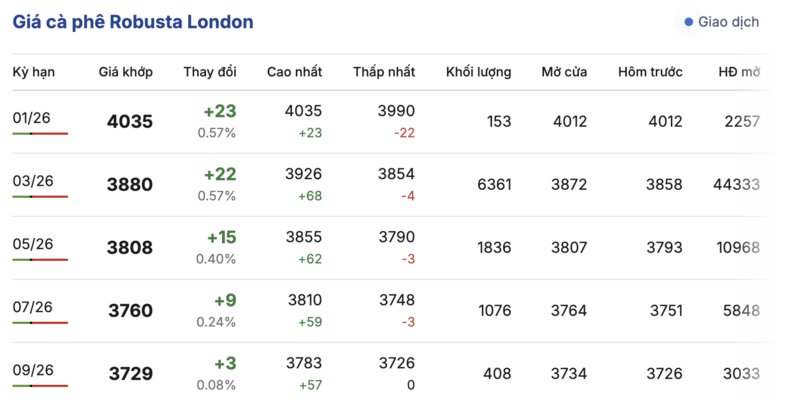This screenshot has height=400, width=790.
Task: Click the Cao nhất column header
Action: 293,72
